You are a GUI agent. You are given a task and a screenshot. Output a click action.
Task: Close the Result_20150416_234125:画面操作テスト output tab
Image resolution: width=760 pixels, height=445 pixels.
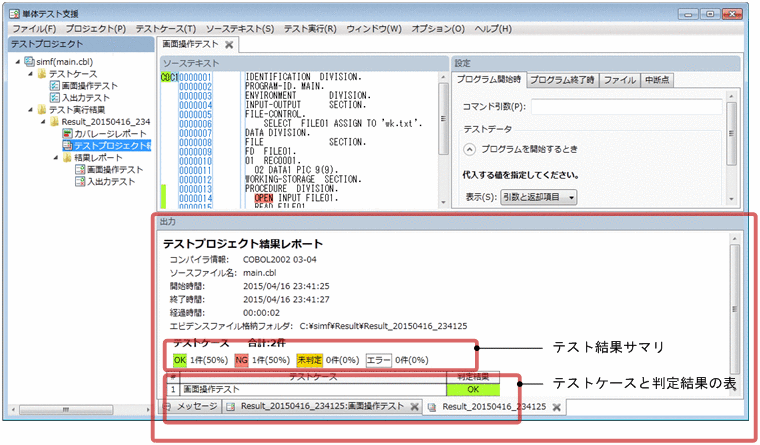[414, 407]
